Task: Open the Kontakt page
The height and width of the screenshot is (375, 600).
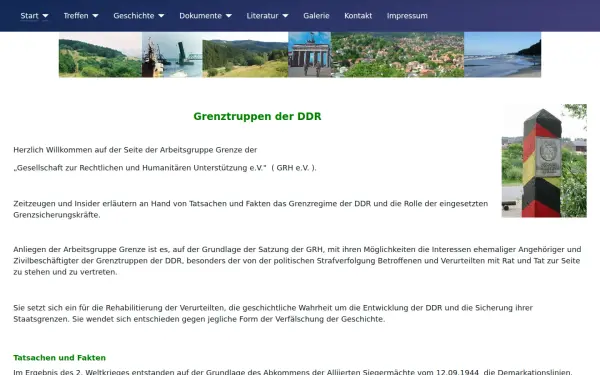Action: [358, 16]
